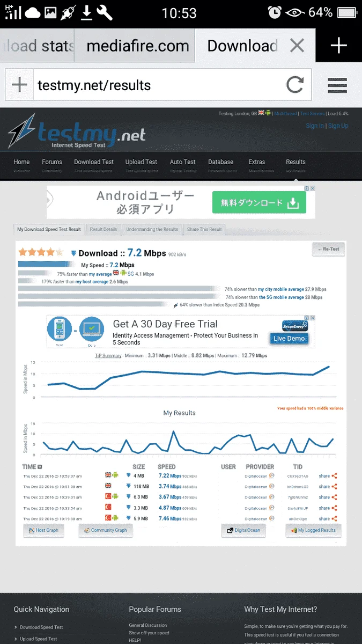Viewport: 362px width, 644px height.
Task: Tap the plus icon beside the address bar
Action: click(x=19, y=85)
